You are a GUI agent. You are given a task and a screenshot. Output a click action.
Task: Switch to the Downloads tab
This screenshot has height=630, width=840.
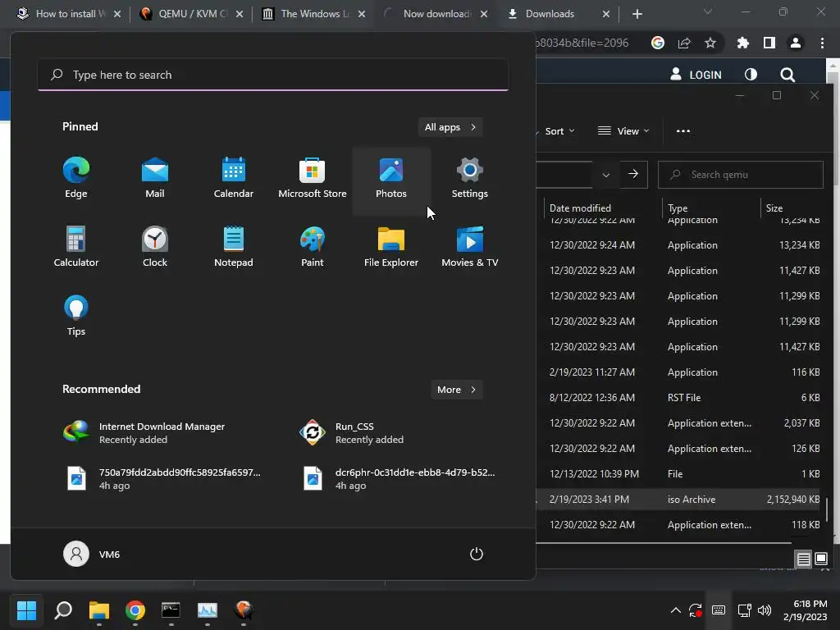pos(558,14)
